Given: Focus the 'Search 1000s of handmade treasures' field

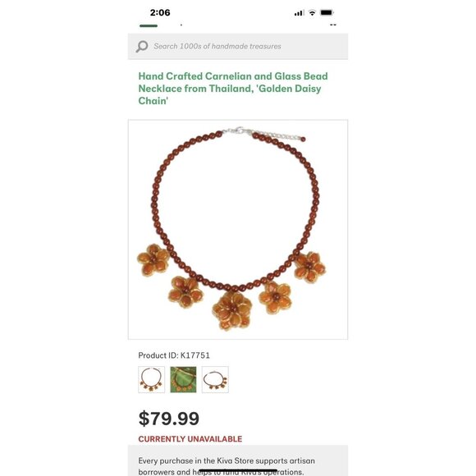Looking at the screenshot, I should 238,47.
